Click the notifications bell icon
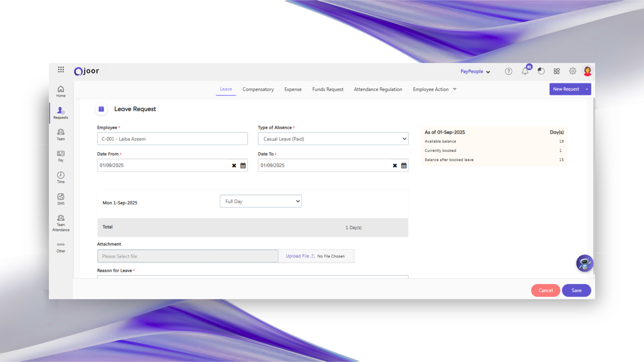This screenshot has width=644, height=362. click(525, 71)
